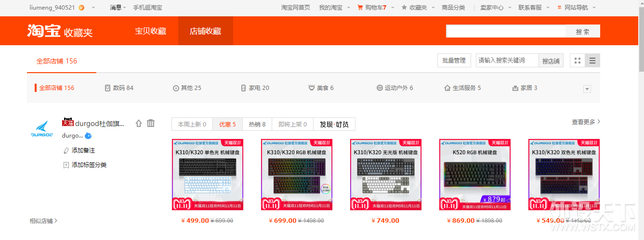Click the 生活服务 category icon

tap(447, 88)
